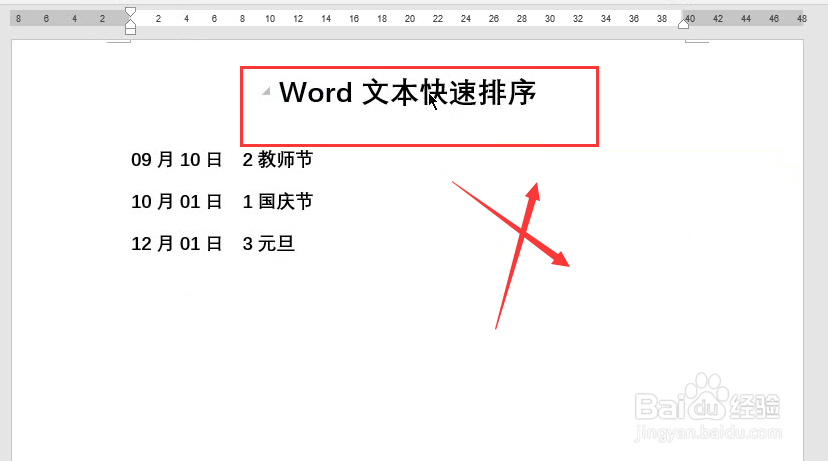Click the line 09月10日 2教师节

(x=222, y=159)
